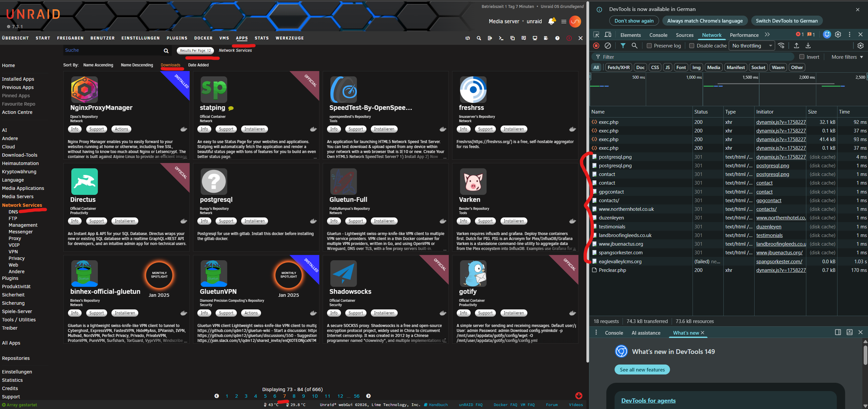The width and height of the screenshot is (868, 409).
Task: Select eaglevalleylcms.org failed request row
Action: [728, 261]
